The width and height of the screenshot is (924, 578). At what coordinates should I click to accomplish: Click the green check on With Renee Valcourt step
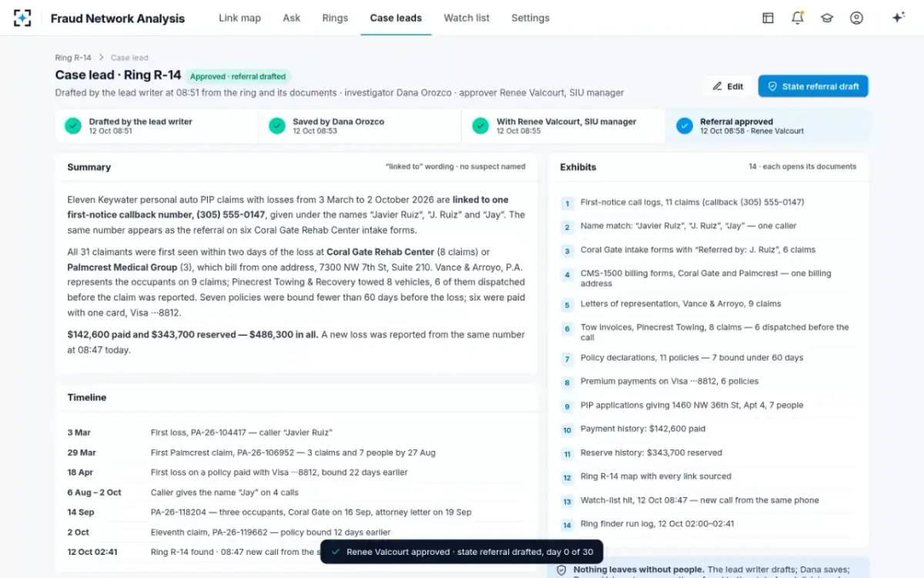pyautogui.click(x=480, y=126)
